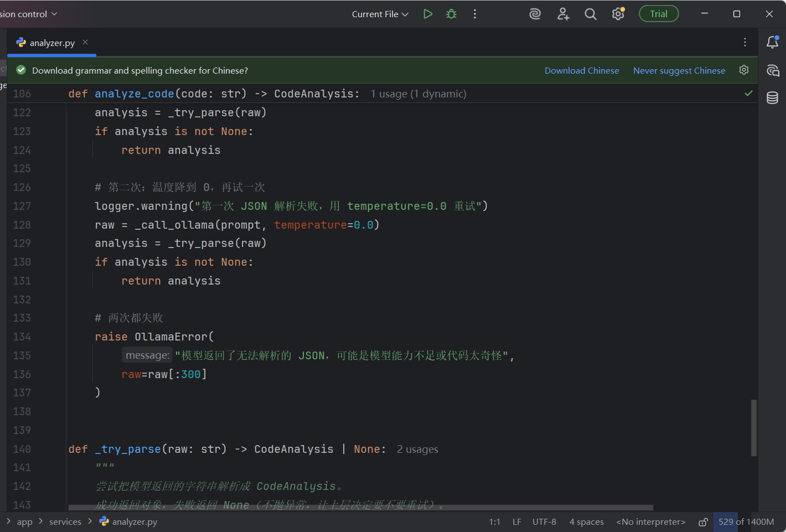Open IDE settings gear in the toolbar

[x=618, y=14]
